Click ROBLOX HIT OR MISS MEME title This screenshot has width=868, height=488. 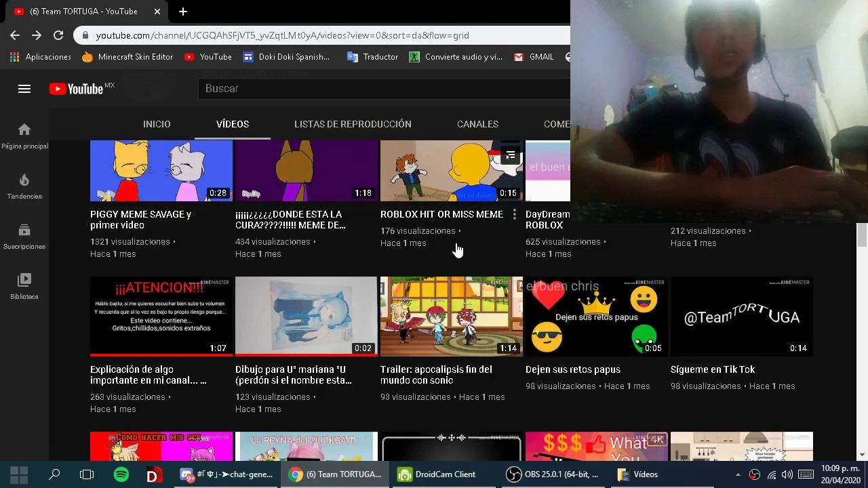coord(441,214)
